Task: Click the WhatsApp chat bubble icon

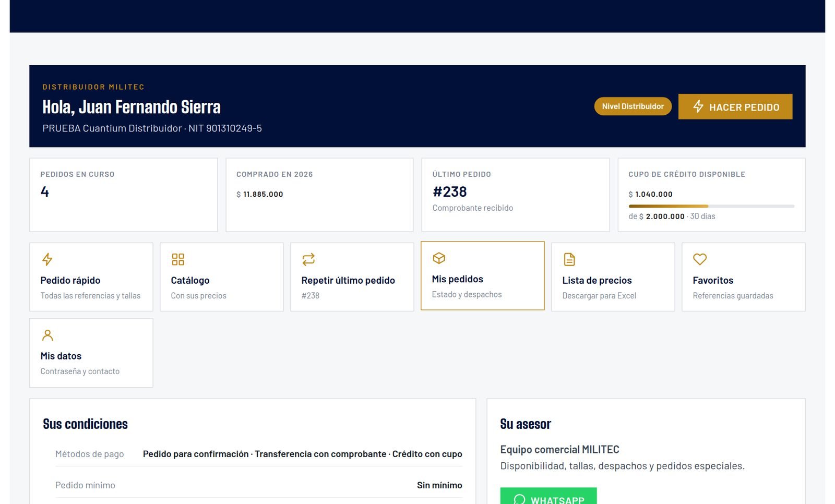Action: click(x=519, y=500)
